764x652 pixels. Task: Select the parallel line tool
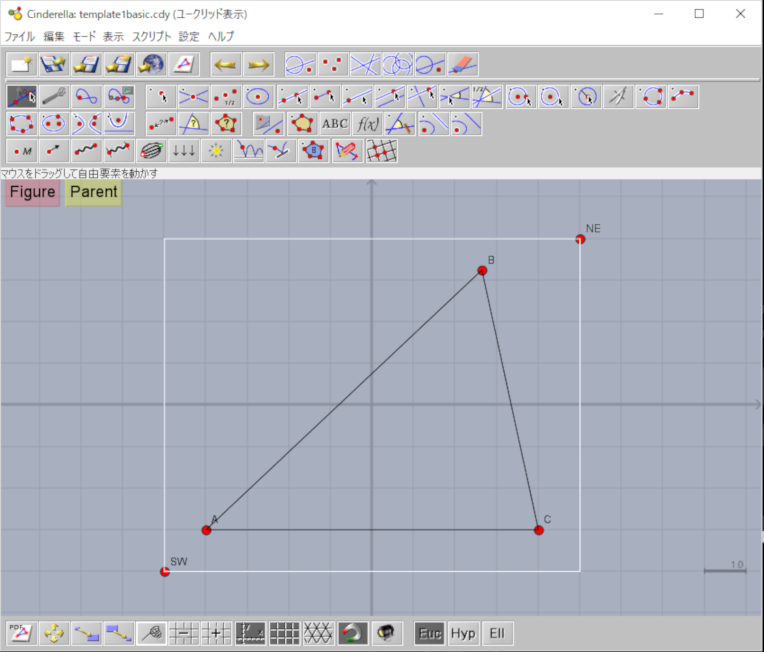tap(390, 96)
